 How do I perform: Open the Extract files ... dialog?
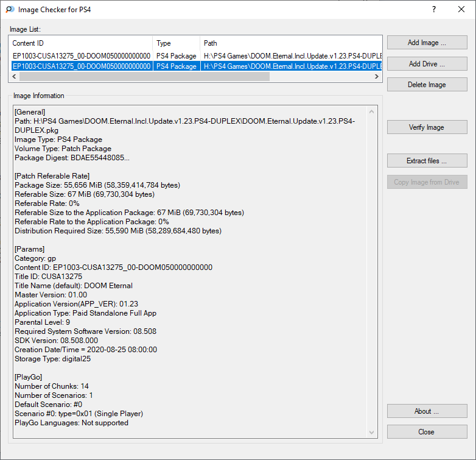pyautogui.click(x=427, y=160)
